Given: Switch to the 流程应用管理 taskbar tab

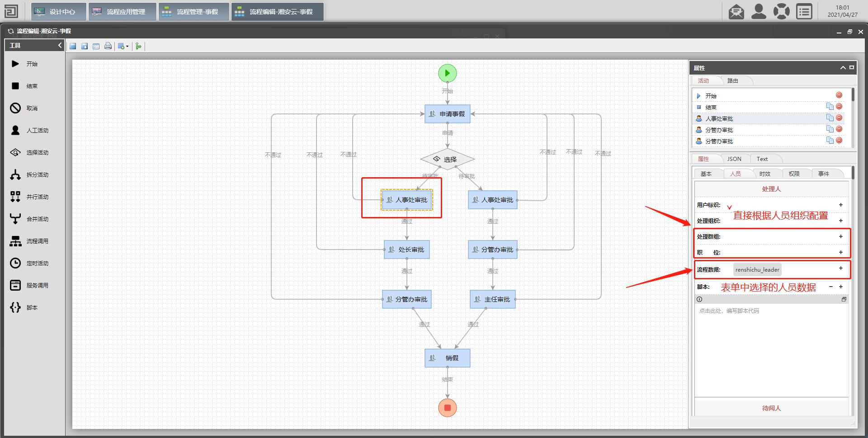Looking at the screenshot, I should point(123,12).
